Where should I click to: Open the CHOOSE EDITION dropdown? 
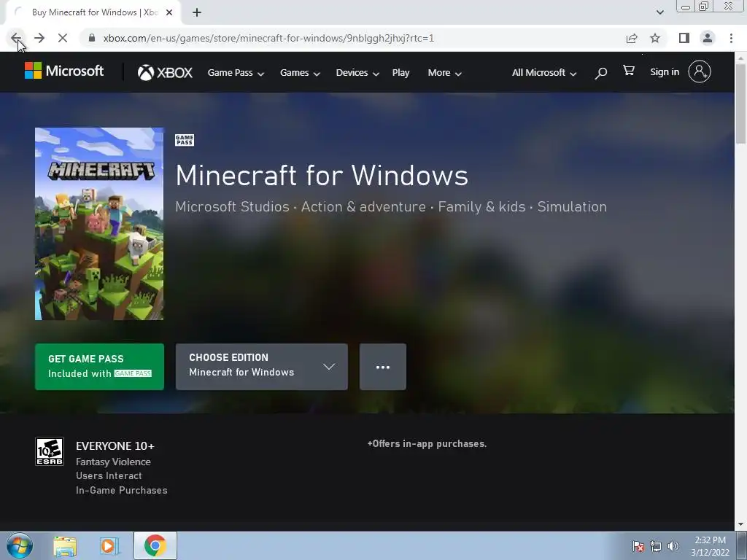pyautogui.click(x=262, y=367)
